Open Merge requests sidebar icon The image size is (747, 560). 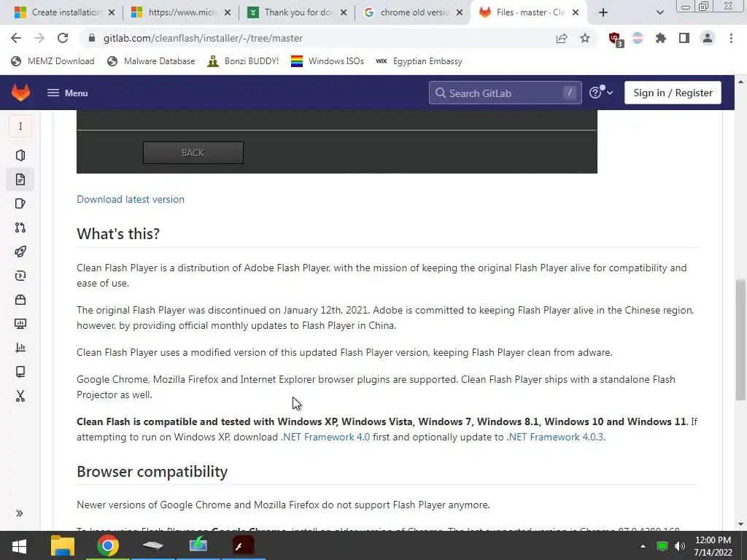pos(20,227)
